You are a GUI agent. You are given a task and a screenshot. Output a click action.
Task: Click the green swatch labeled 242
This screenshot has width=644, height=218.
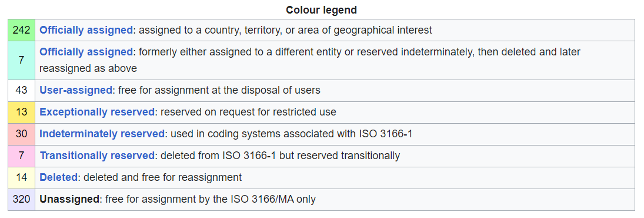pyautogui.click(x=21, y=30)
